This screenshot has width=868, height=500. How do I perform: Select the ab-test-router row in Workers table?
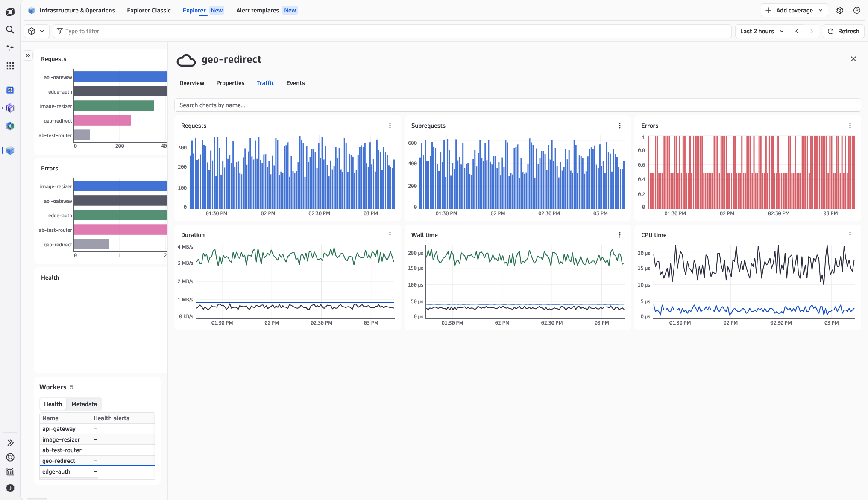[97, 450]
